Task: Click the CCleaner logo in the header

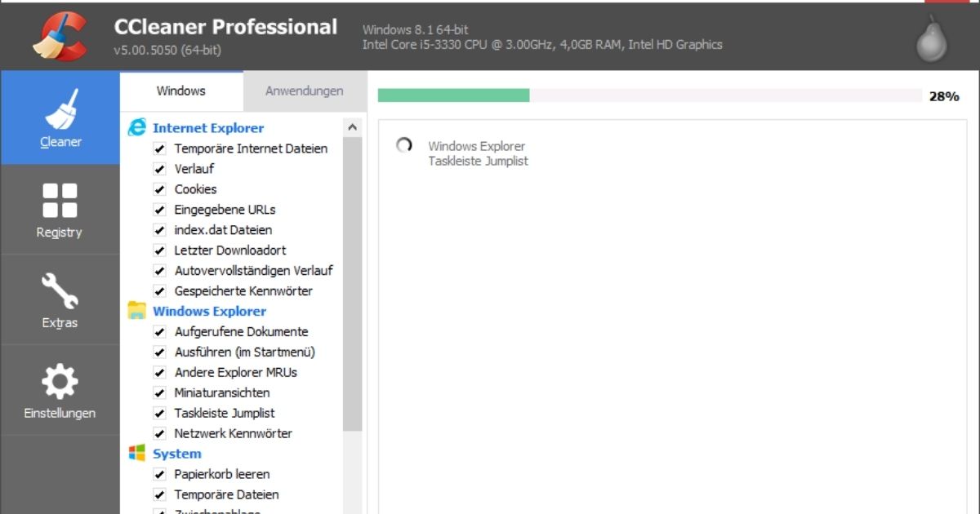Action: pyautogui.click(x=58, y=36)
